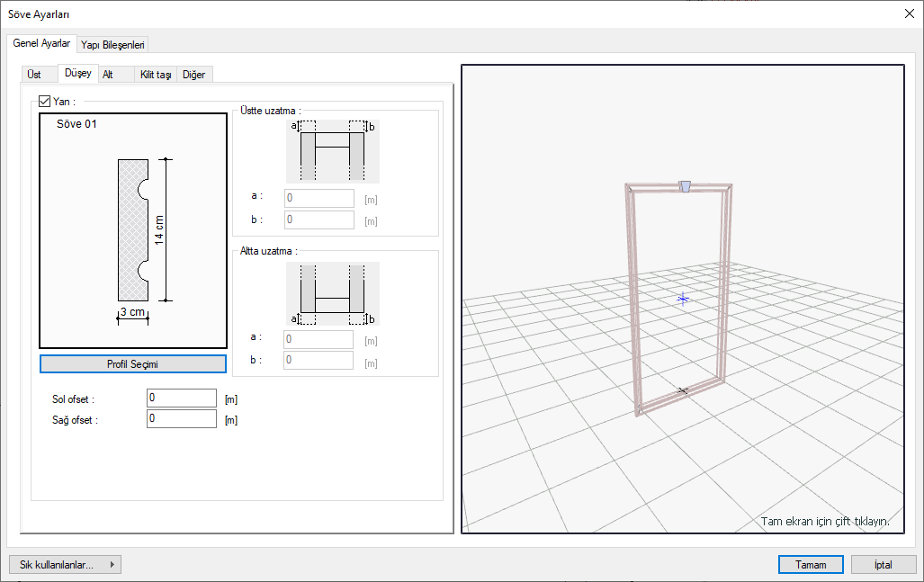Click the Sol ofset input field

coord(181,398)
